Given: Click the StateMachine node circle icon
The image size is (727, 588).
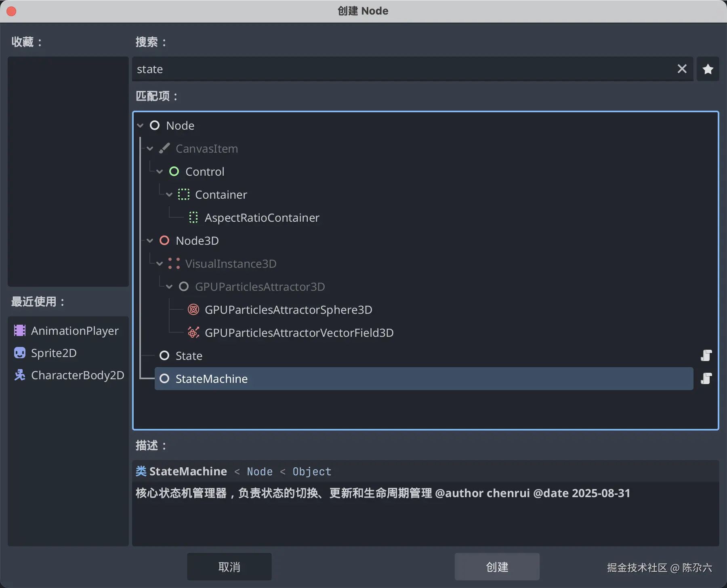Looking at the screenshot, I should (x=164, y=379).
